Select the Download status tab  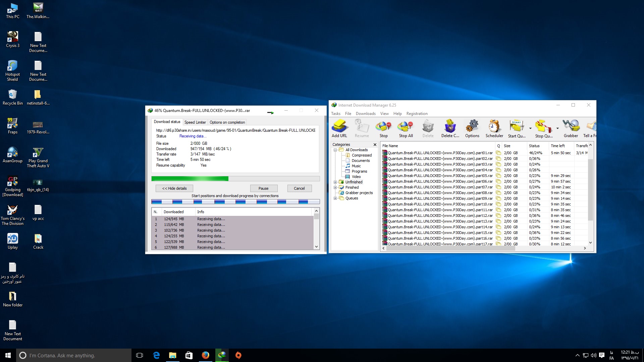(167, 122)
